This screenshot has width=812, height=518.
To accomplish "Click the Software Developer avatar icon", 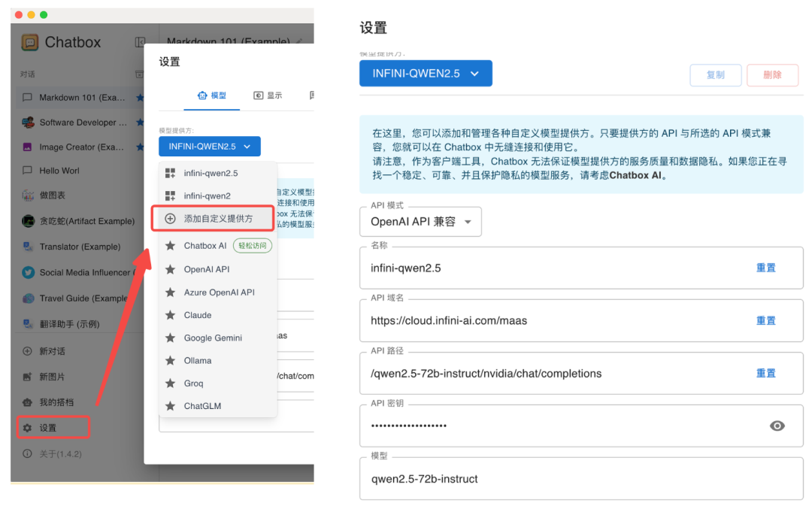I will coord(28,123).
